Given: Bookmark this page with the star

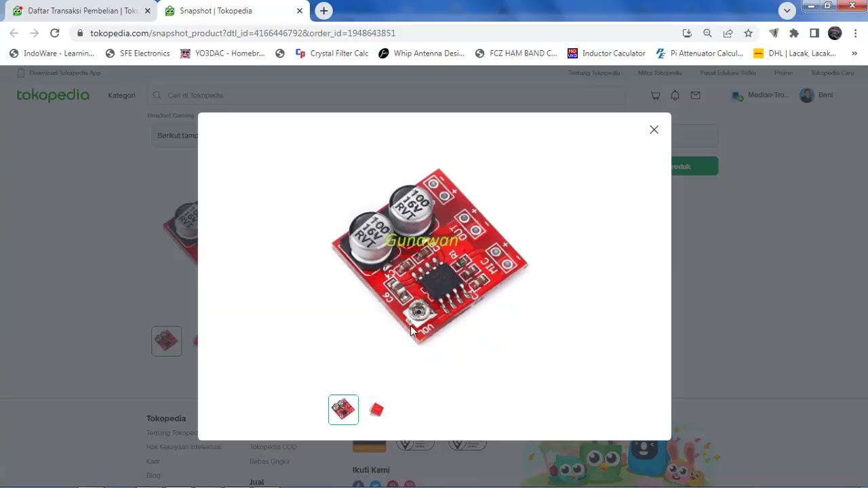Looking at the screenshot, I should tap(748, 33).
